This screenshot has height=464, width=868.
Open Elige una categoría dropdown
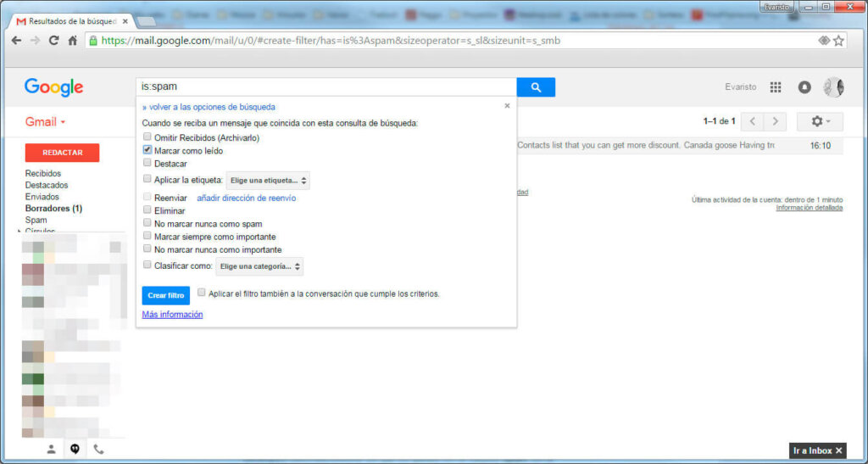(x=259, y=266)
